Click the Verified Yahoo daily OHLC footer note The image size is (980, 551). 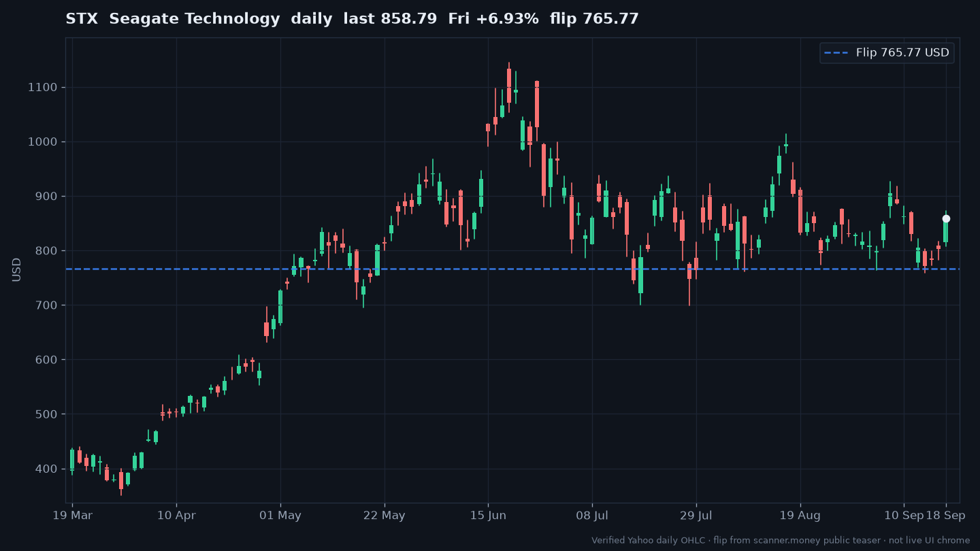coord(781,541)
